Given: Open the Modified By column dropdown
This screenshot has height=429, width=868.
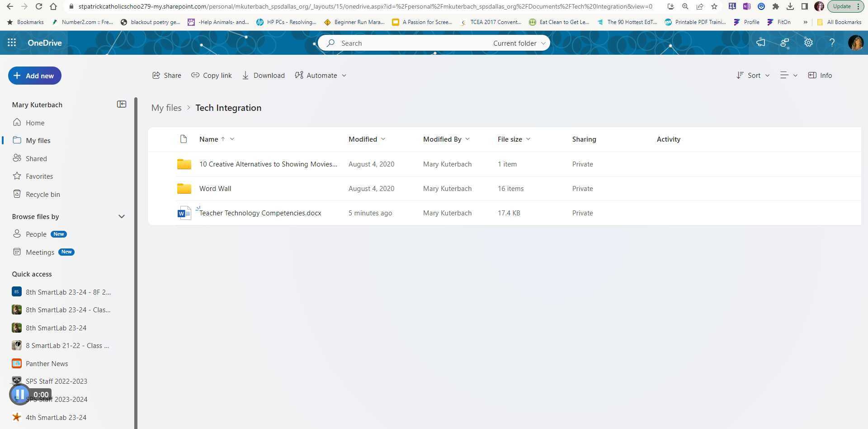Looking at the screenshot, I should pyautogui.click(x=467, y=139).
